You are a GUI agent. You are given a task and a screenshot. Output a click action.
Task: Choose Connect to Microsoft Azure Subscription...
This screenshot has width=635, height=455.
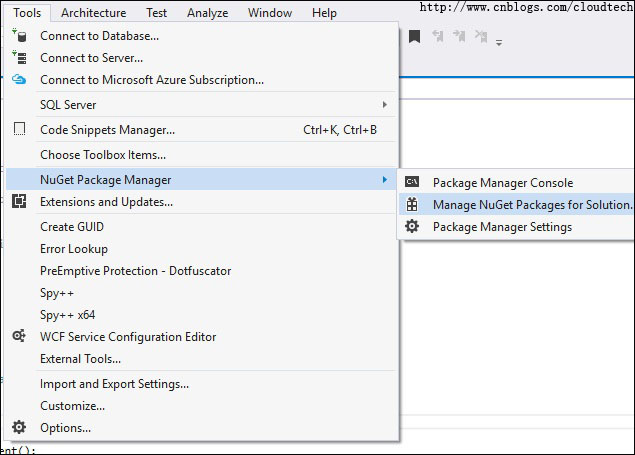(201, 80)
